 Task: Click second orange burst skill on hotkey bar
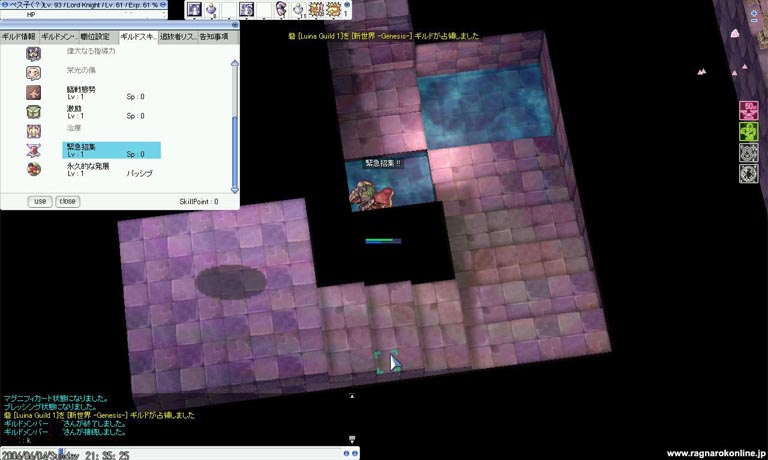[334, 9]
